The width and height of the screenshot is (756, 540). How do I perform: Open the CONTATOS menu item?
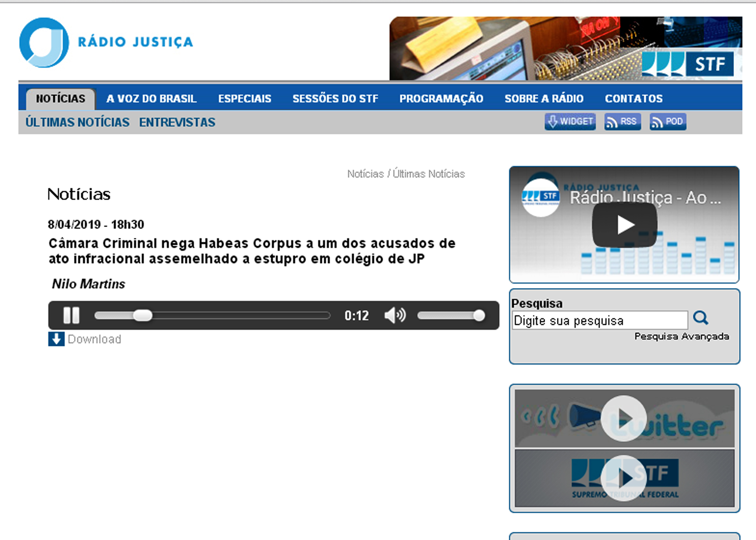click(x=633, y=99)
